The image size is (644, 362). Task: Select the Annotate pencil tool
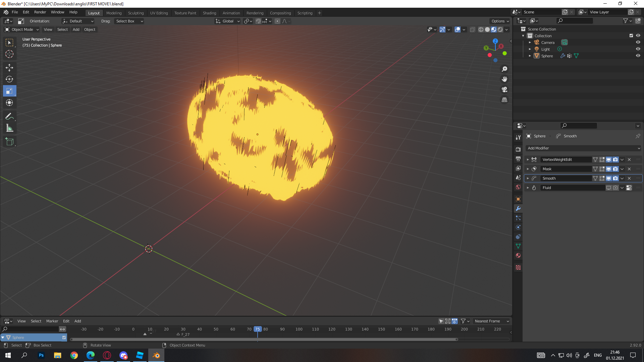point(9,117)
